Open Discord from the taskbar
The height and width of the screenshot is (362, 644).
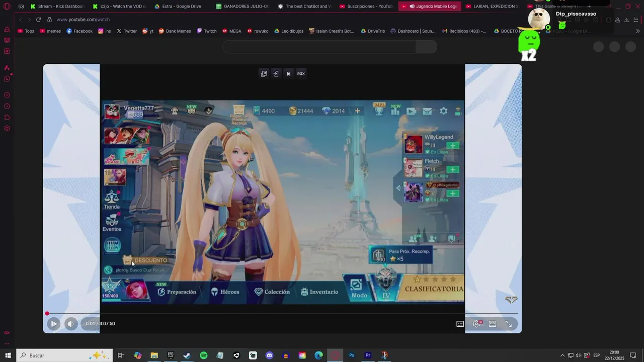[x=269, y=355]
